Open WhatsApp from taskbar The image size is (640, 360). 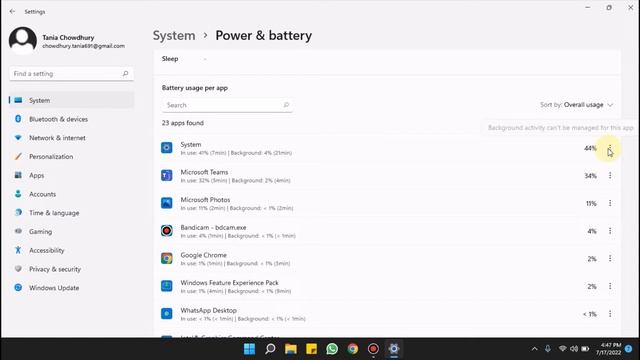click(332, 349)
